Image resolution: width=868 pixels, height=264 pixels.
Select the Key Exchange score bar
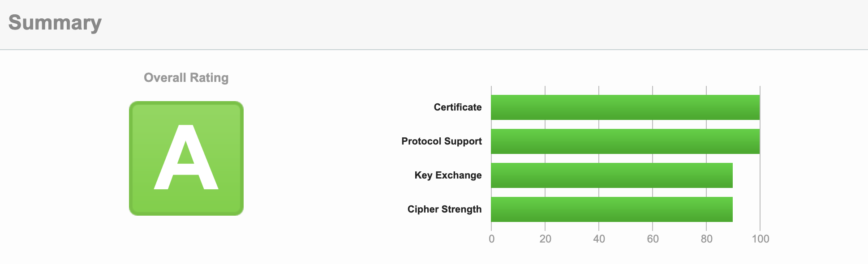(x=612, y=175)
